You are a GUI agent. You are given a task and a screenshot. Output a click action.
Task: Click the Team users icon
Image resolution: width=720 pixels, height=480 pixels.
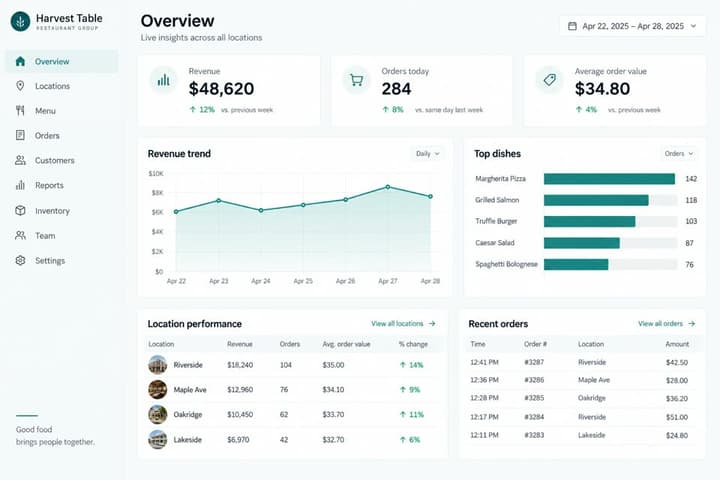(20, 236)
